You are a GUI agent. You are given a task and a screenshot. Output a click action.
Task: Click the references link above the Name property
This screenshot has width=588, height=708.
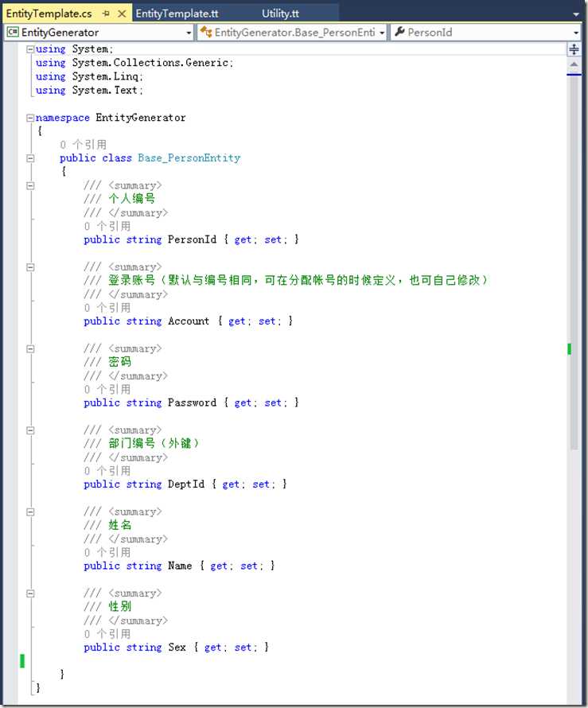(107, 553)
